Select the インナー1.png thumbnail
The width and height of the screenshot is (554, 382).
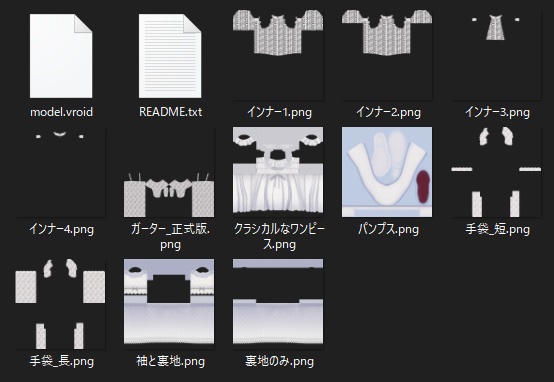click(278, 55)
